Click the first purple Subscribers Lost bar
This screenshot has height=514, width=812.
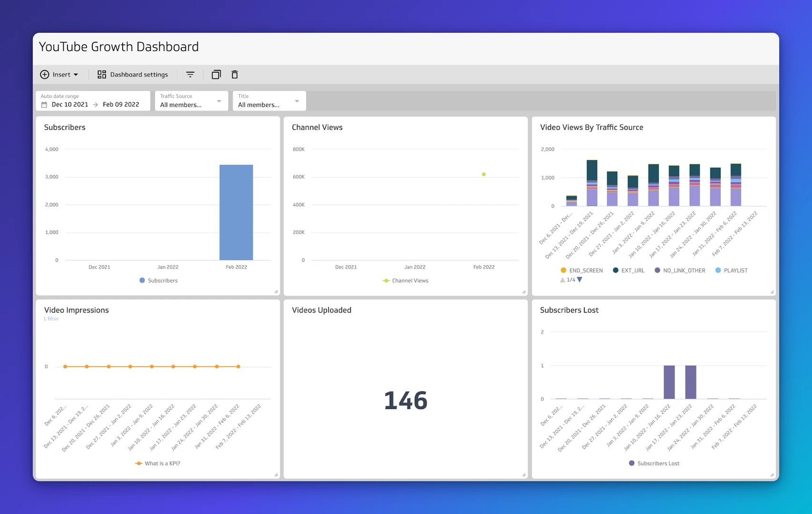click(669, 382)
